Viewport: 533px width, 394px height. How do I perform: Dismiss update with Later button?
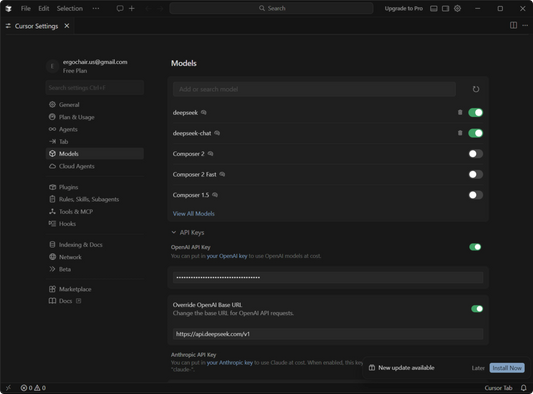[478, 368]
